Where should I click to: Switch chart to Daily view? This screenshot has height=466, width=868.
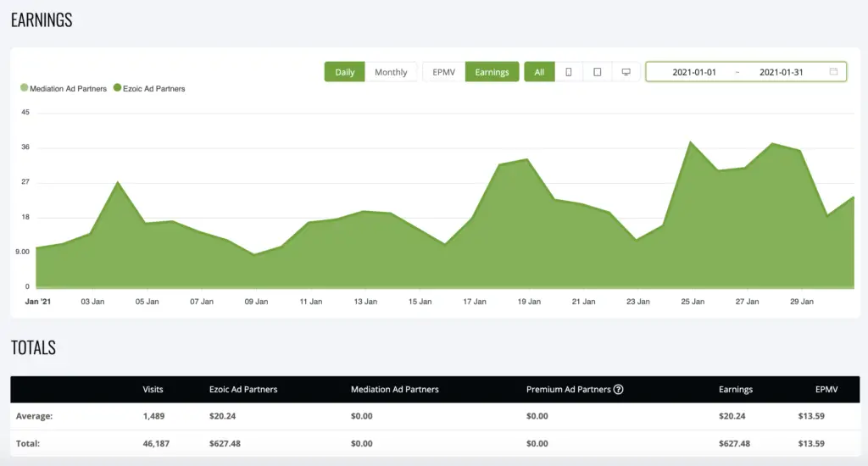pos(344,72)
